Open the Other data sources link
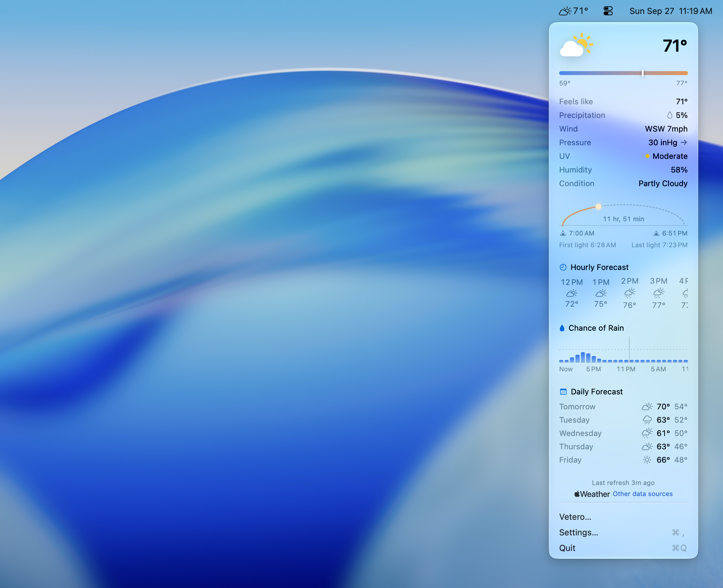Screen dimensions: 723x588 (x=642, y=494)
